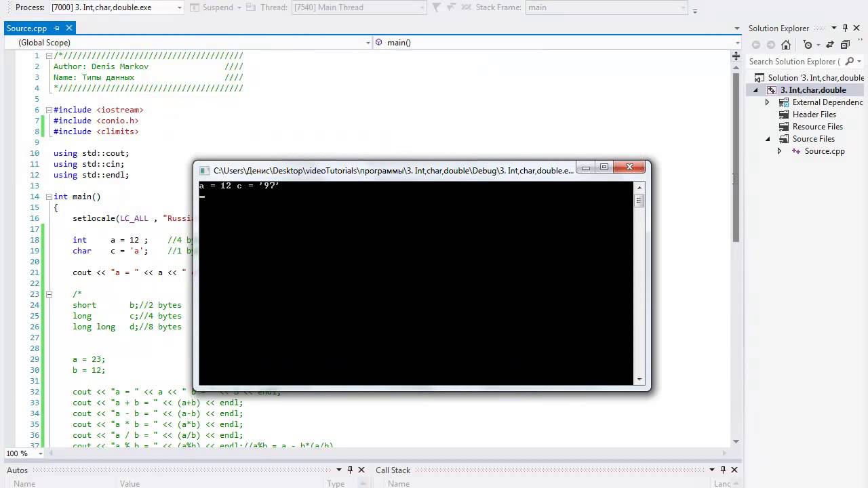Image resolution: width=868 pixels, height=488 pixels.
Task: Maximize the console window
Action: [x=604, y=167]
